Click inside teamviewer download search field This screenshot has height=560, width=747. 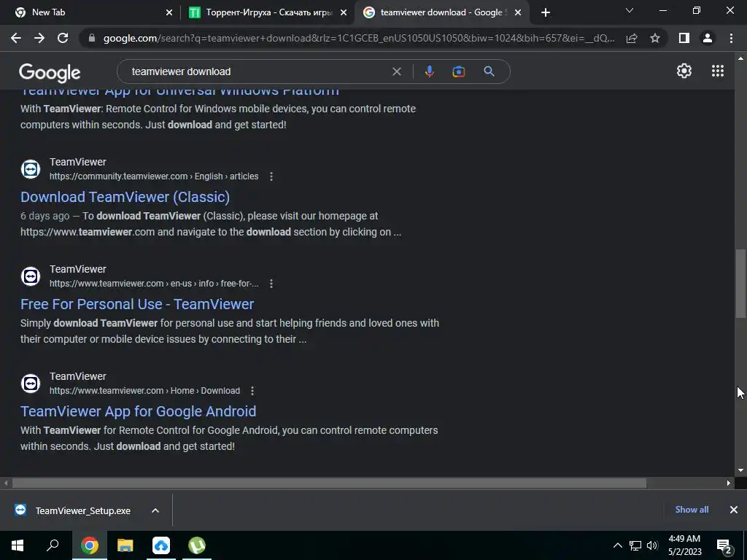click(x=258, y=71)
